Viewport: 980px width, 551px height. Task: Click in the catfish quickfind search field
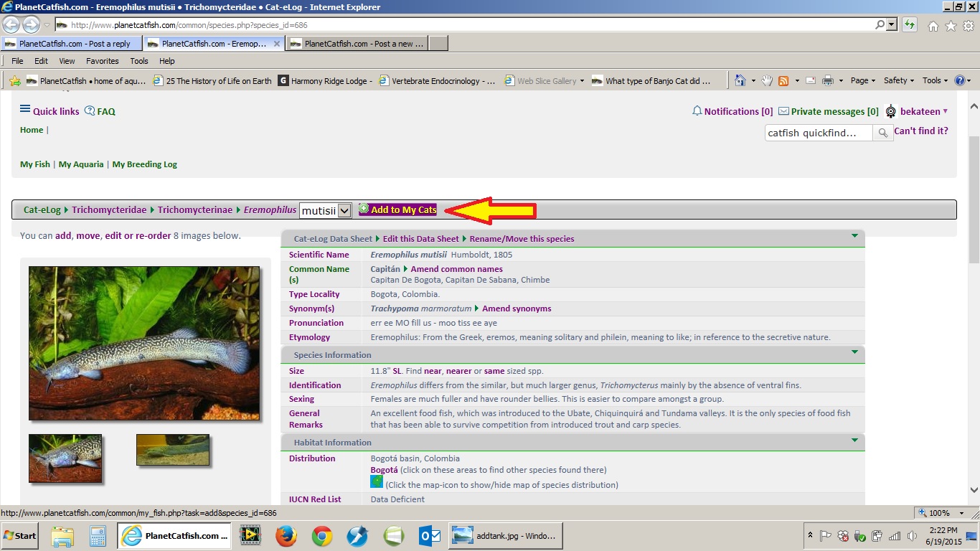coord(819,133)
